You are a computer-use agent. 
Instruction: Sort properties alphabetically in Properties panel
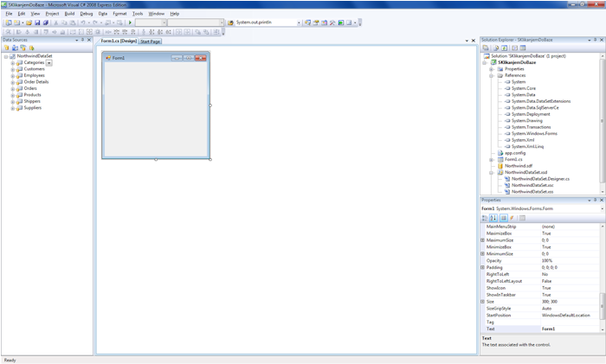click(x=493, y=218)
